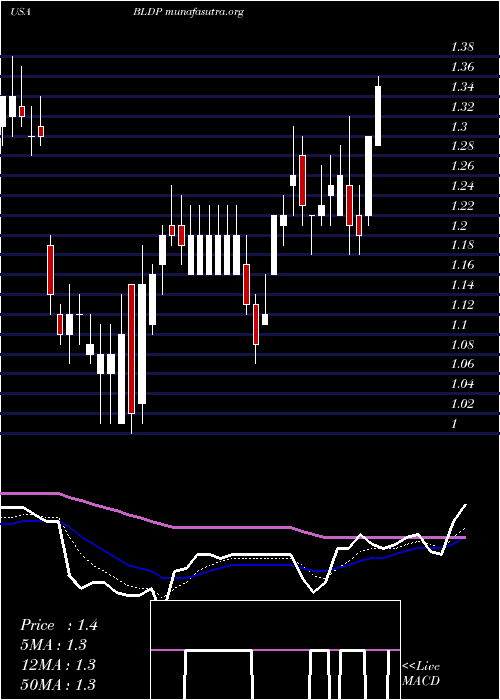Image resolution: width=500 pixels, height=700 pixels.
Task: Click the 1.08 price axis label
Action: 462,344
